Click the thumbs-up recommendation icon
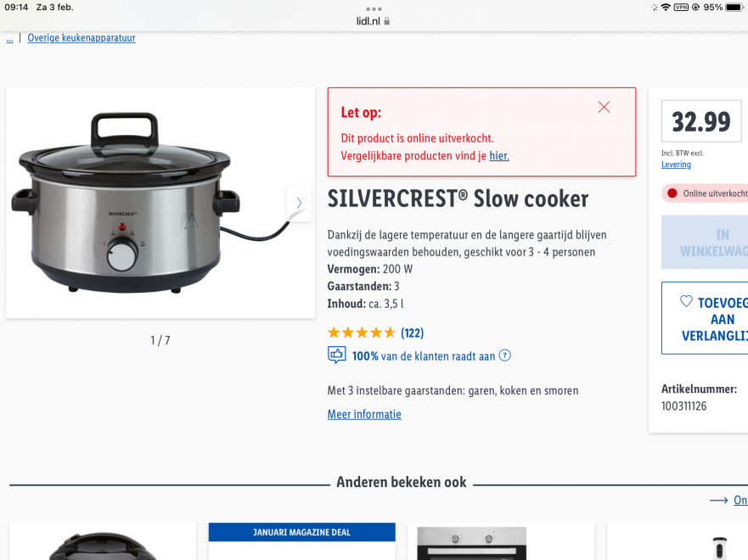748x560 pixels. tap(336, 355)
